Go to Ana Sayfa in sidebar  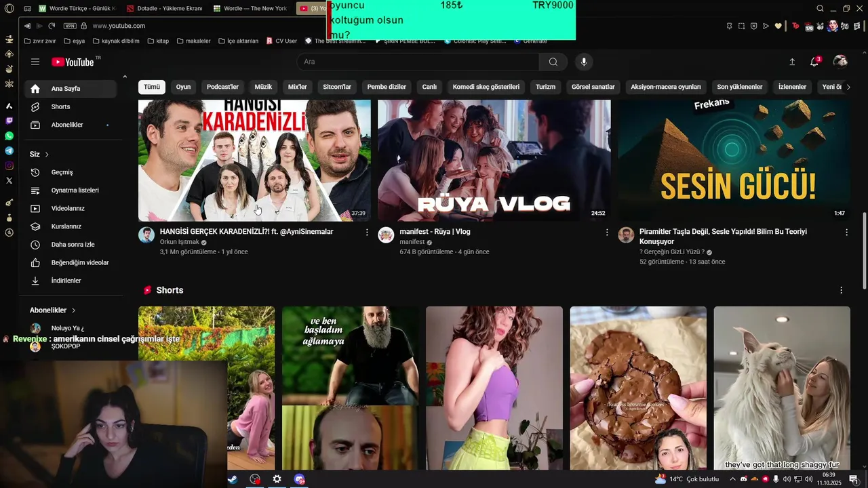(x=71, y=89)
